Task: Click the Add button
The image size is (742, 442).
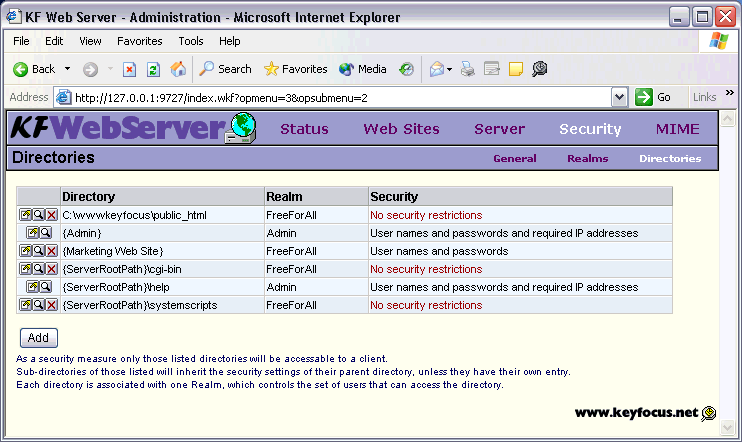Action: click(x=39, y=338)
